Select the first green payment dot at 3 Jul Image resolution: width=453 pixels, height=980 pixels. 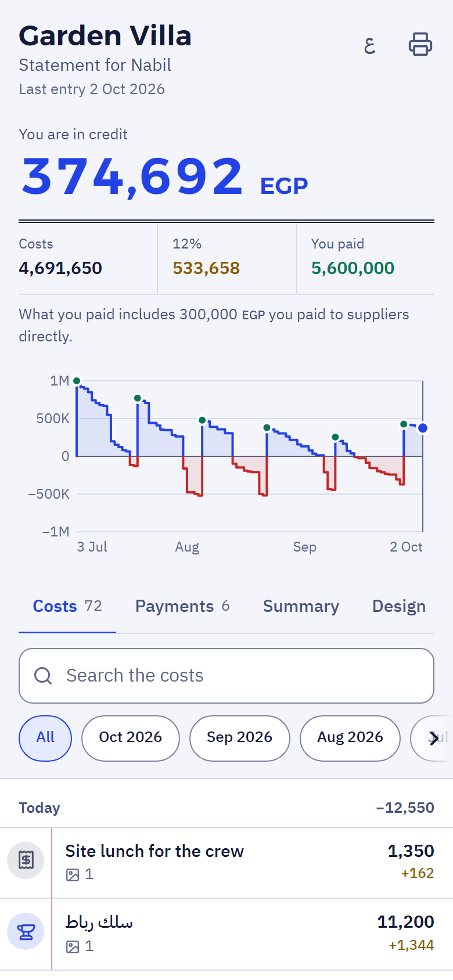(77, 381)
